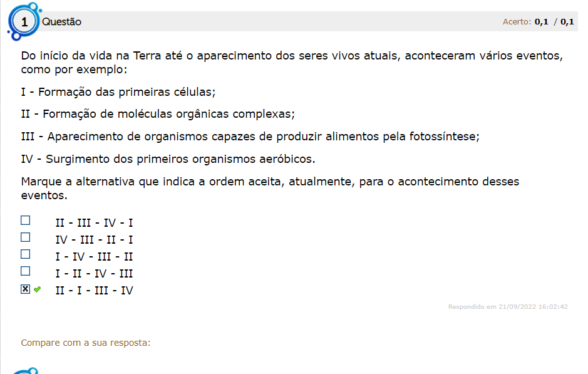The width and height of the screenshot is (588, 374).
Task: Click the green correct-answer check mark
Action: (x=38, y=289)
